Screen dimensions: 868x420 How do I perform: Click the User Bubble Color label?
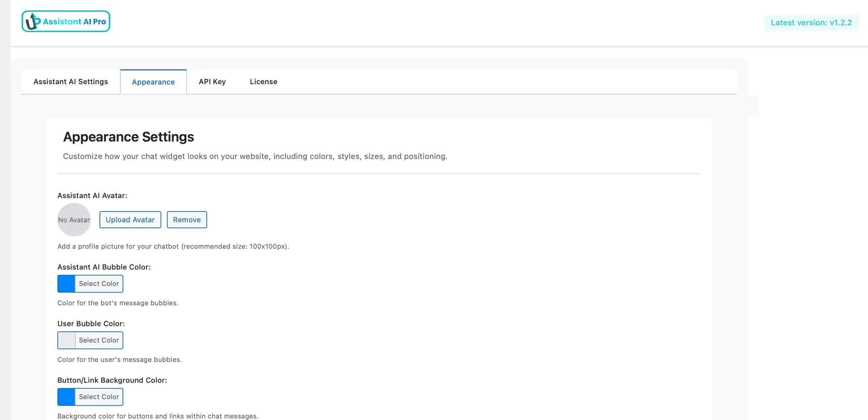click(x=91, y=324)
